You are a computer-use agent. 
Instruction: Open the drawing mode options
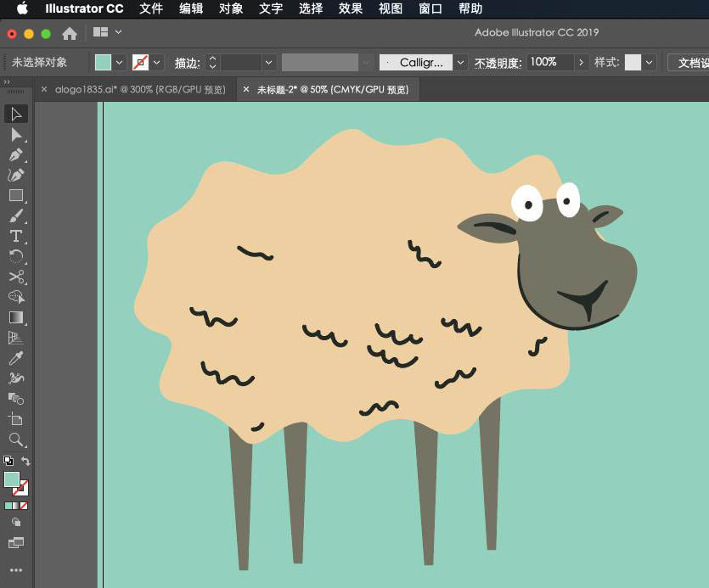(x=16, y=522)
